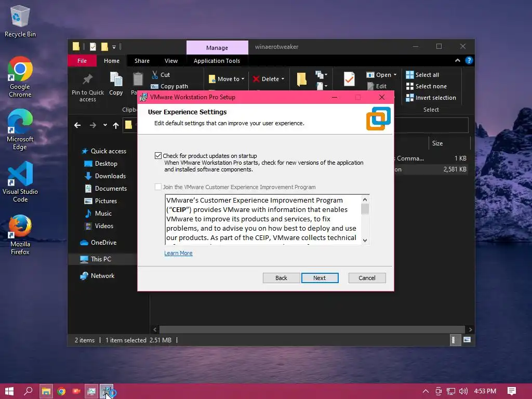Go up one level in Explorer
This screenshot has width=532, height=399.
click(116, 126)
